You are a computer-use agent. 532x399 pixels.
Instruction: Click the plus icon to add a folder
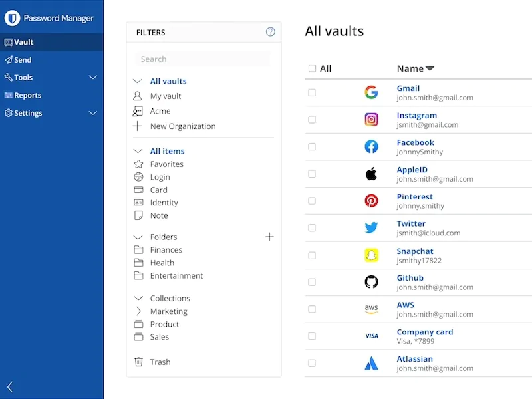click(x=269, y=236)
